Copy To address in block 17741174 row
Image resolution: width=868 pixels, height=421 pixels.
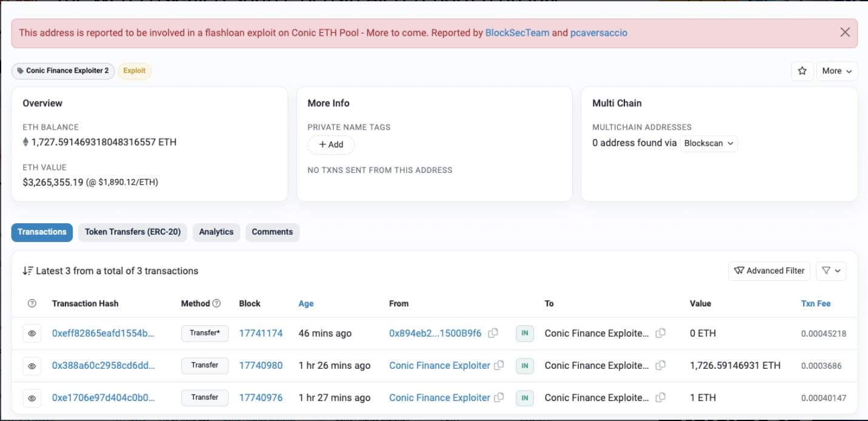point(661,333)
